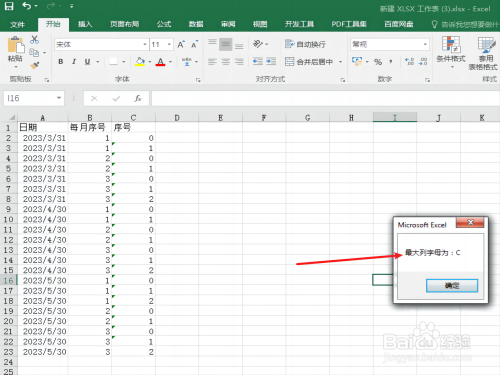Increase decimal places
The height and width of the screenshot is (375, 500).
pos(409,61)
